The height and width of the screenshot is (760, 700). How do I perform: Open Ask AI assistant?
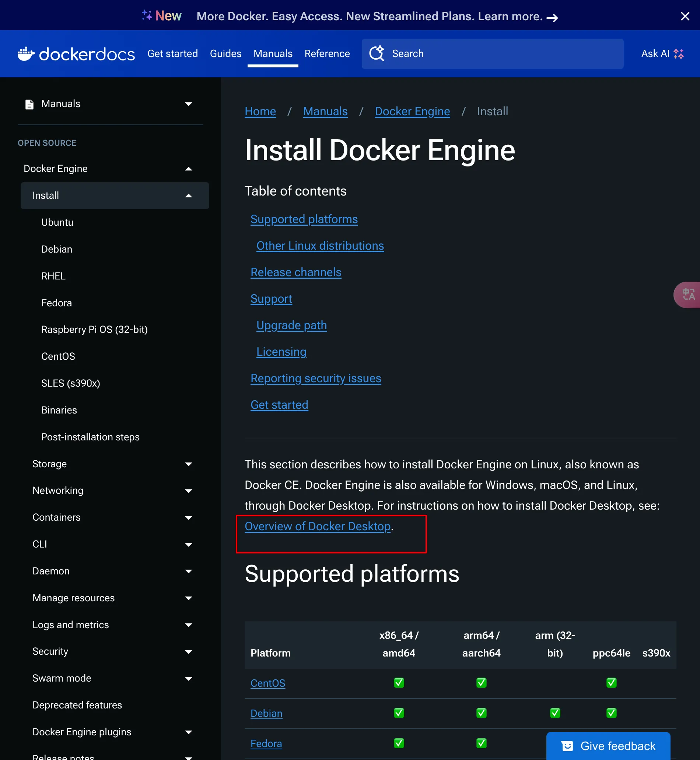point(662,54)
